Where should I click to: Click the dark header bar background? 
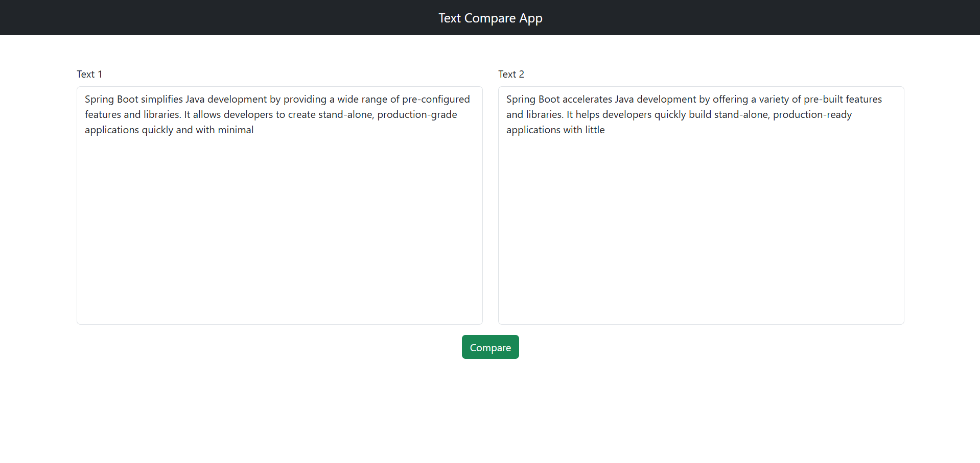pyautogui.click(x=204, y=17)
